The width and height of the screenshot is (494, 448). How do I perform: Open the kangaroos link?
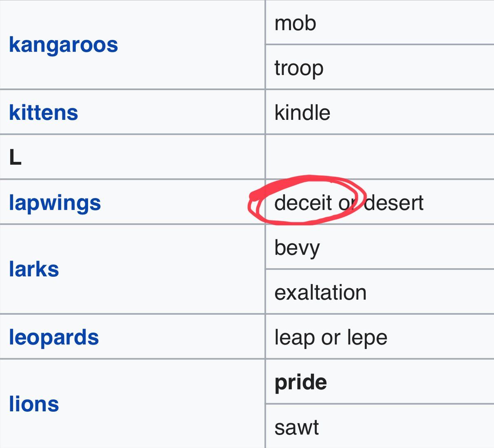coord(63,44)
